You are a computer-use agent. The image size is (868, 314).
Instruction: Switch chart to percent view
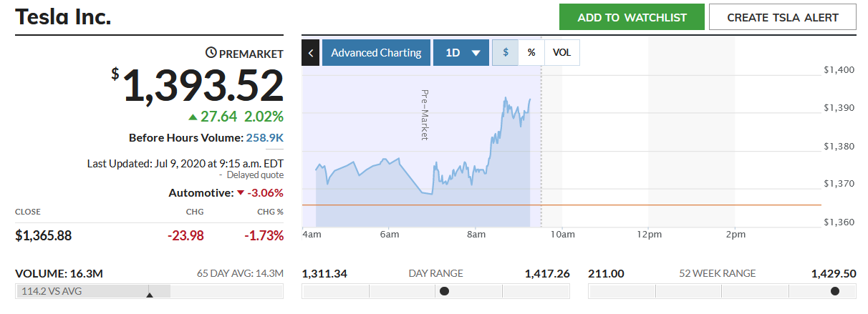tap(531, 53)
